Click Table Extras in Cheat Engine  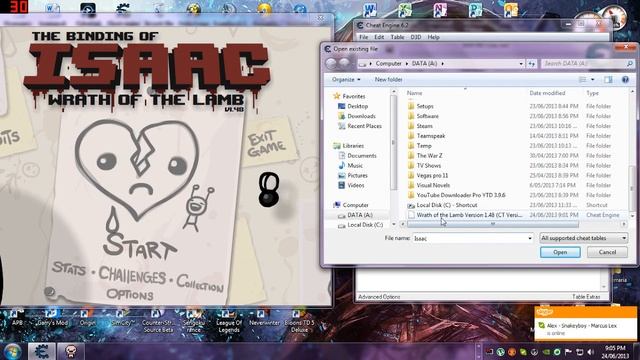point(586,297)
